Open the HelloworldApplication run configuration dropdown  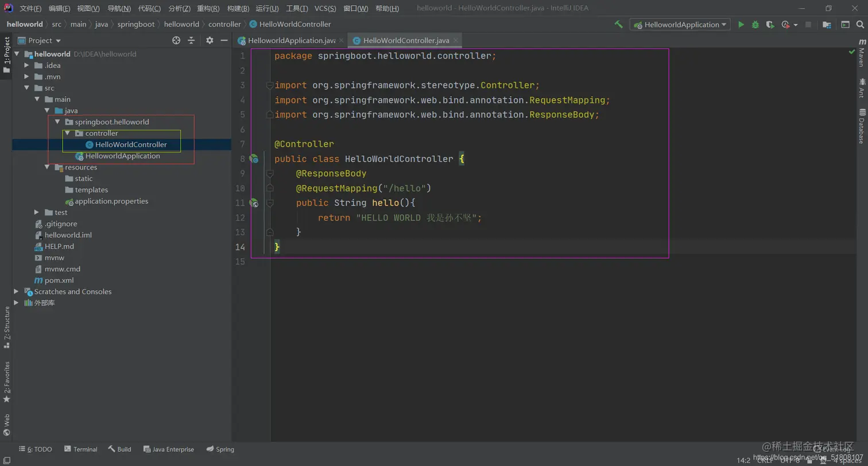point(680,25)
